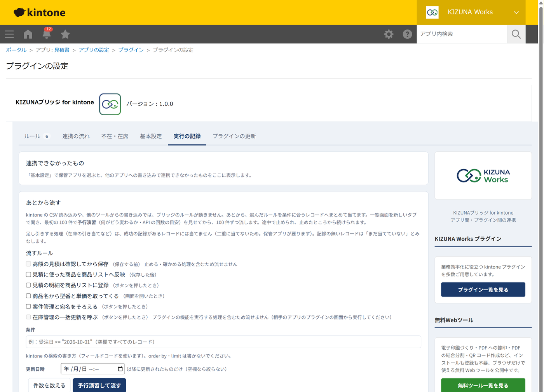Switch to the ルール tab

tap(37, 136)
